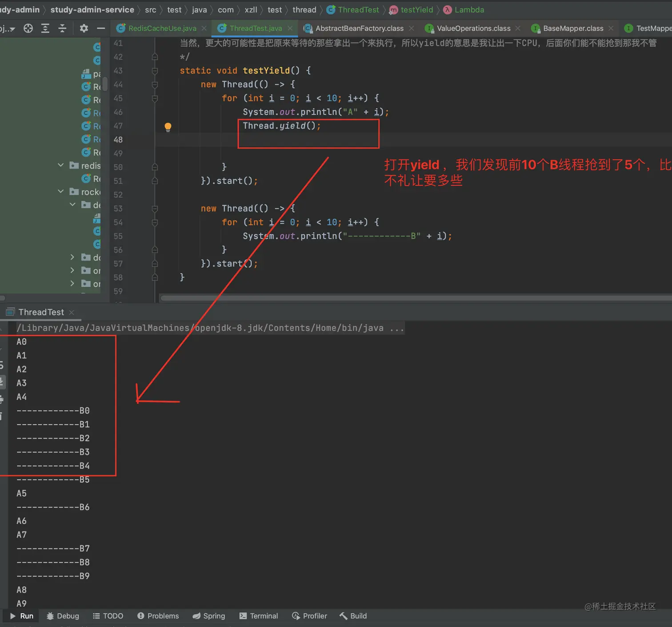Click the Project tree vertical scrollbar thumb
This screenshot has width=672, height=627.
click(105, 84)
